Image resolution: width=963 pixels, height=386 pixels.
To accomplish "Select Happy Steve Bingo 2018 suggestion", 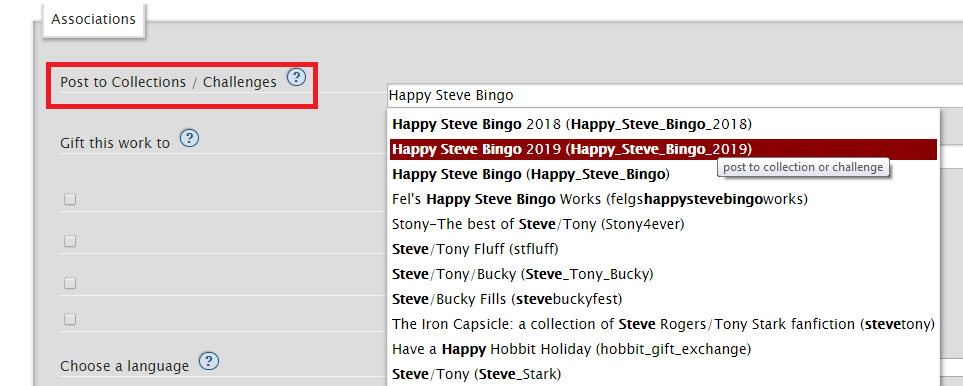I will tap(663, 124).
